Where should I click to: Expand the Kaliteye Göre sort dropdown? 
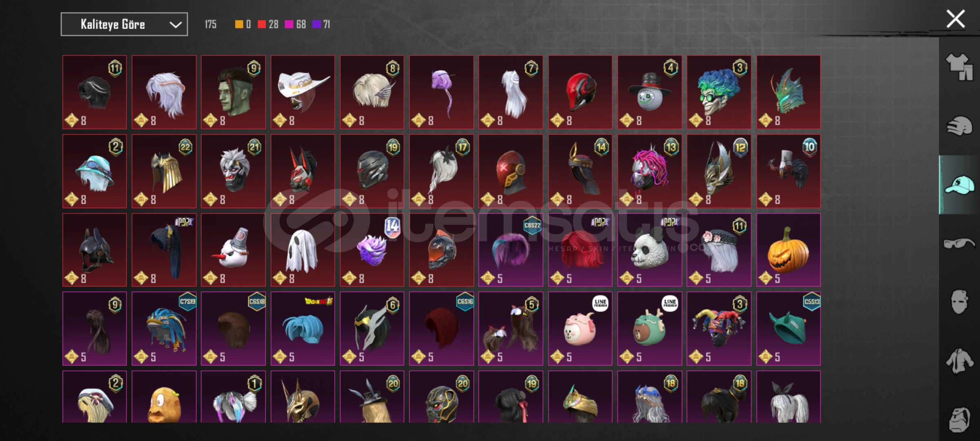124,24
